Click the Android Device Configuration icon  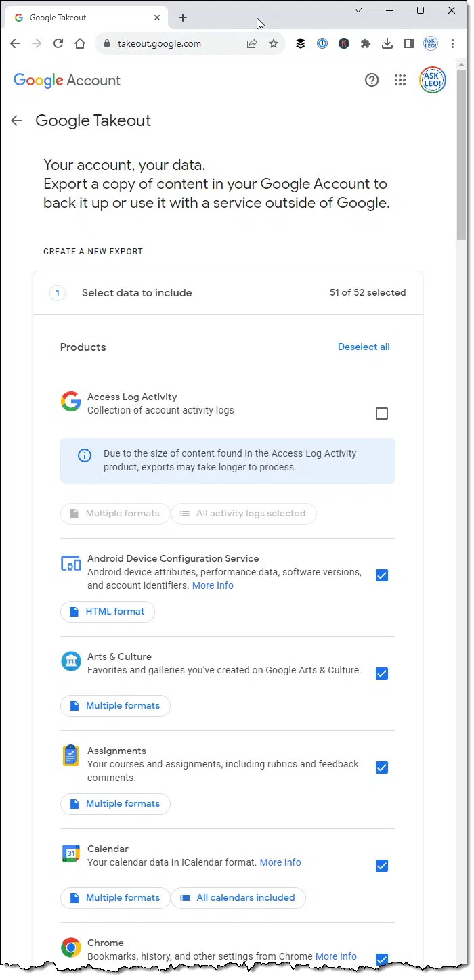tap(70, 563)
